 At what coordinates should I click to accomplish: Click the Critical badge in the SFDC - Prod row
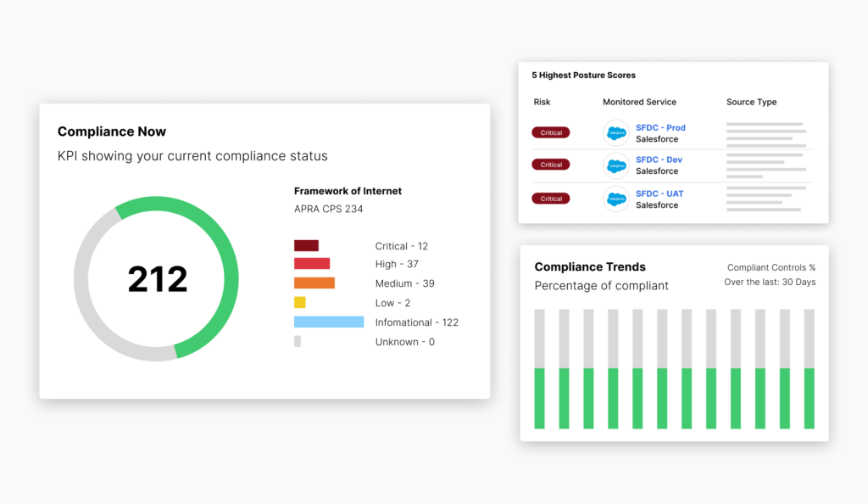click(551, 132)
